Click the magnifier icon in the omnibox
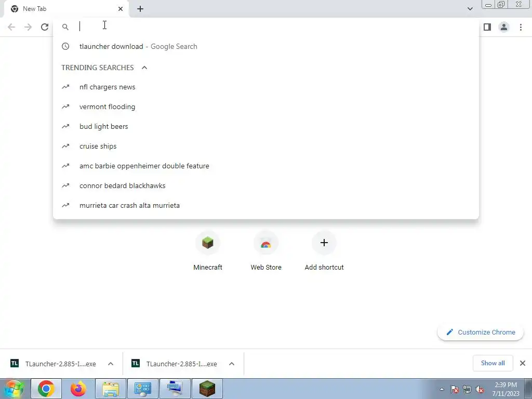This screenshot has height=399, width=532. [x=65, y=27]
